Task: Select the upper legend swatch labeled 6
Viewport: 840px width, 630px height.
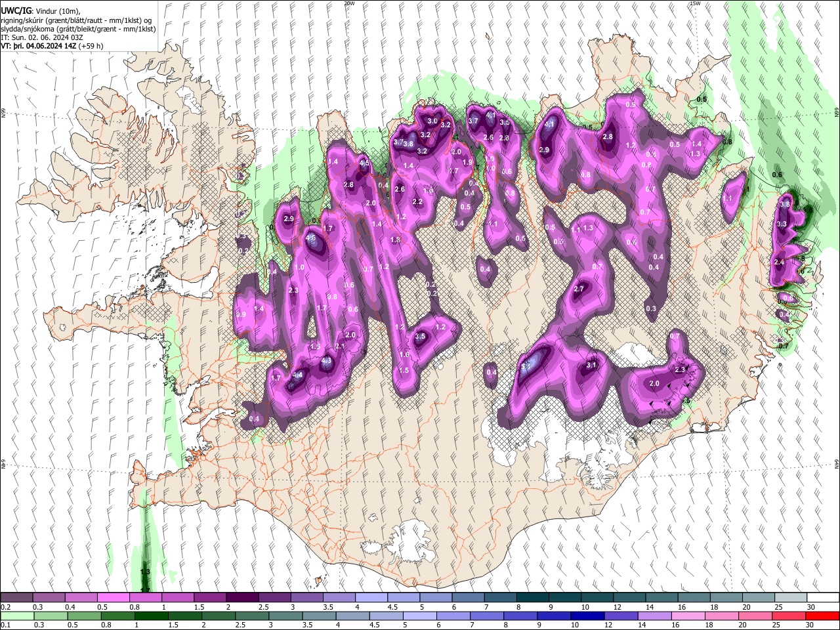Action: 467,598
